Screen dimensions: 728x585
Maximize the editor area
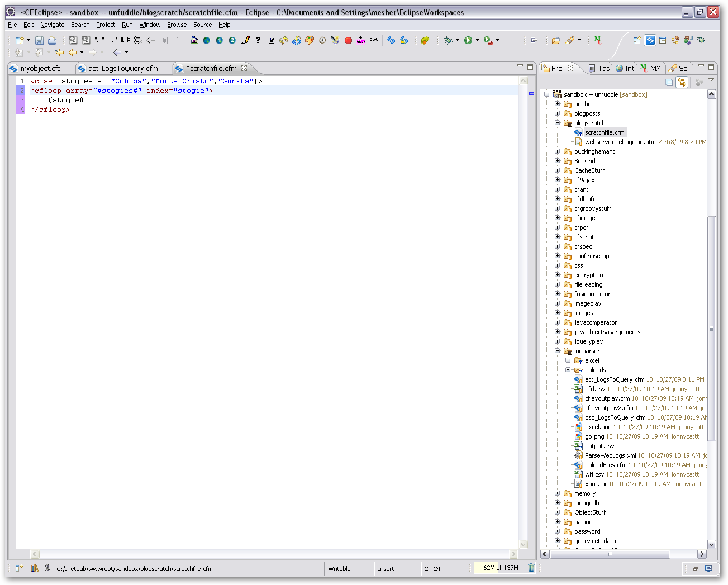(x=530, y=66)
